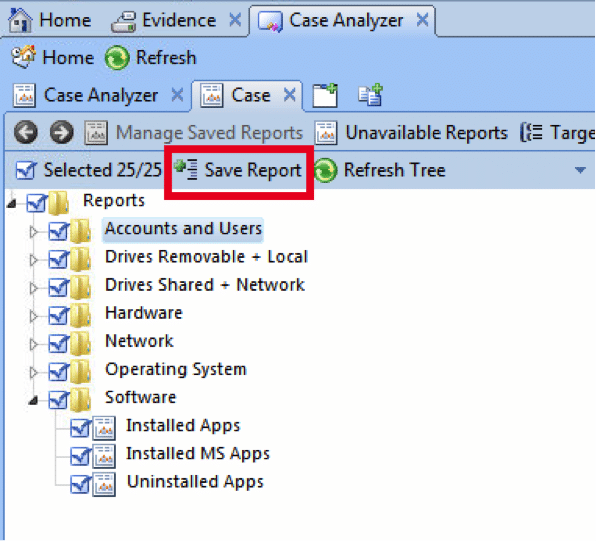Expand the Accounts and Users folder
Screen dimensions: 596x541
33,231
